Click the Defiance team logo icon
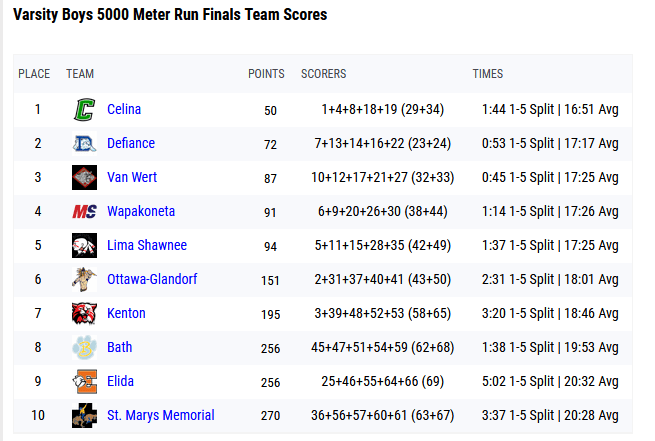Image resolution: width=655 pixels, height=441 pixels. tap(84, 144)
